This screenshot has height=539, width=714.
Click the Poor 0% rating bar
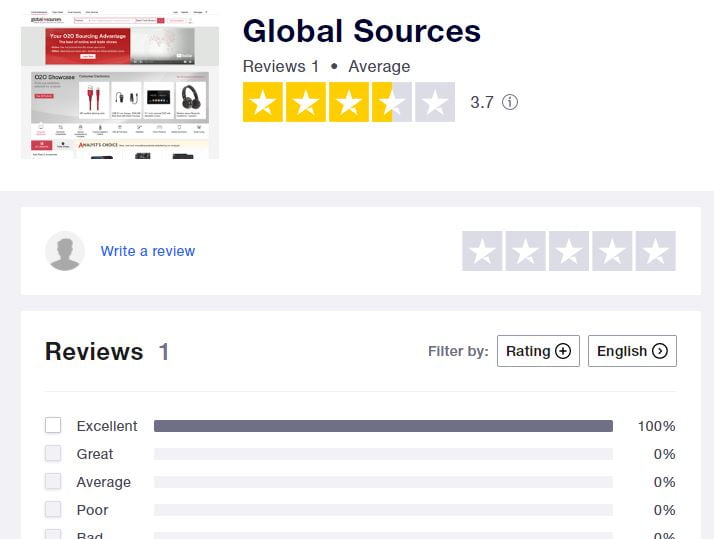[383, 510]
